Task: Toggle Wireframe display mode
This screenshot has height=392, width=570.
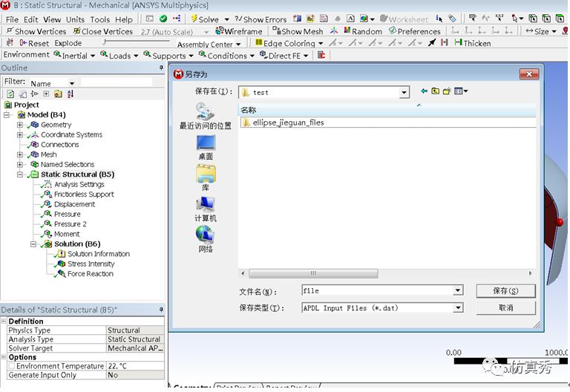Action: pyautogui.click(x=238, y=31)
